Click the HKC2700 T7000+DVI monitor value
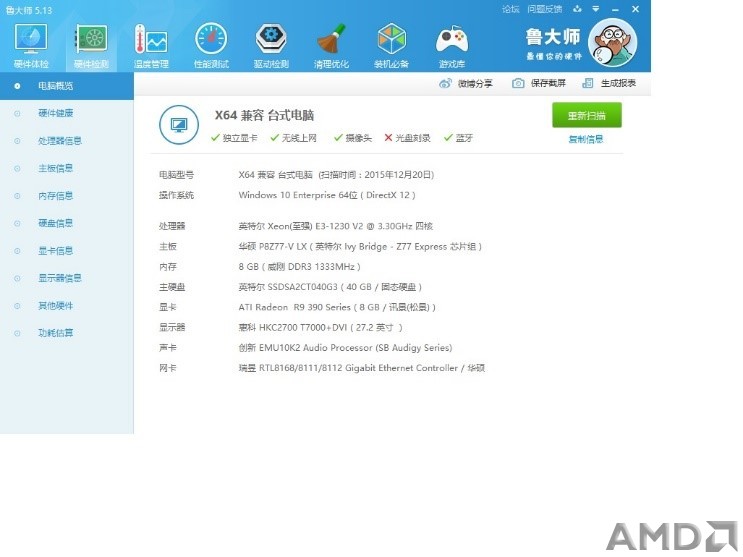 pos(321,328)
